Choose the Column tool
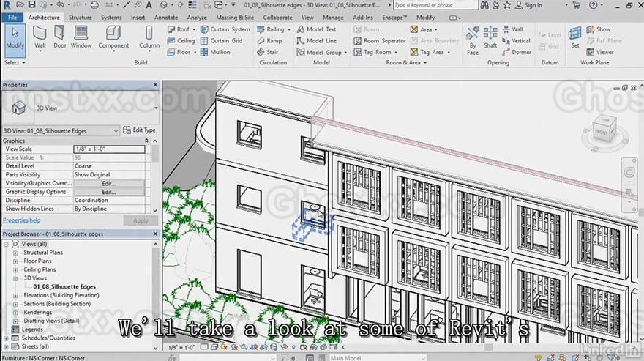This screenshot has width=644, height=361. 149,38
